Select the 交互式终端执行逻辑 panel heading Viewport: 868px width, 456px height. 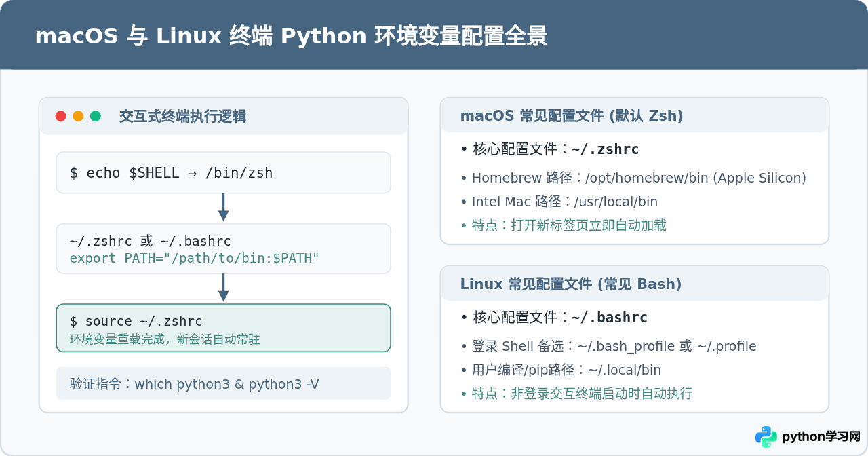pyautogui.click(x=182, y=116)
